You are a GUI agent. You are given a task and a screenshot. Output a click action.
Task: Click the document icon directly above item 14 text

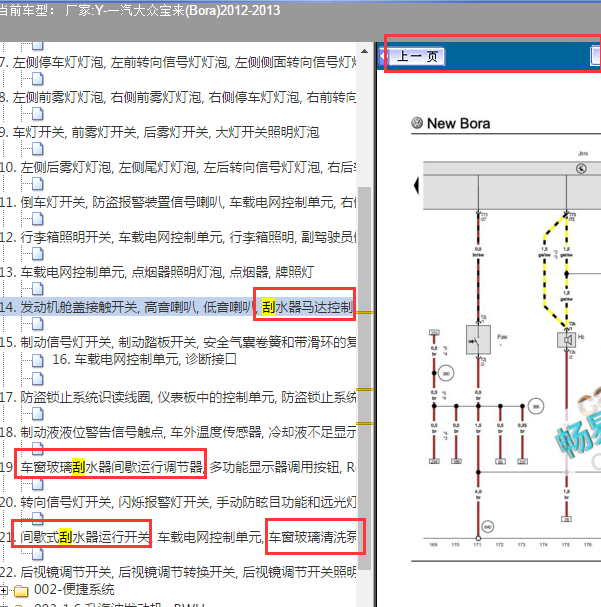(38, 289)
